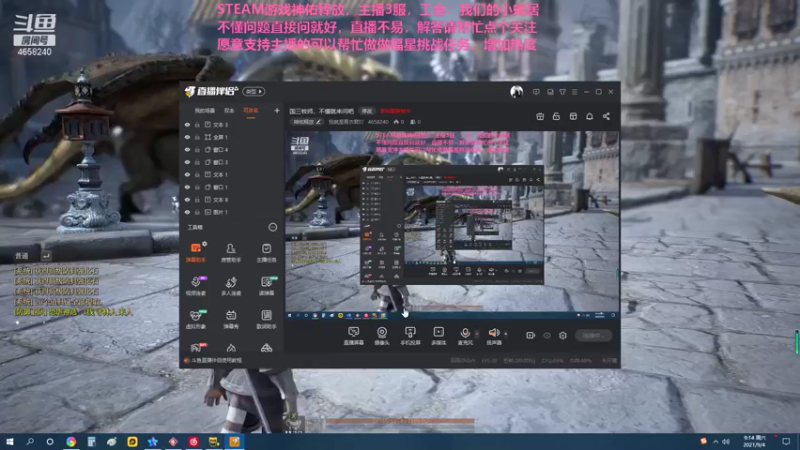
Task: Open the gift box icon above preview
Action: pos(540,116)
